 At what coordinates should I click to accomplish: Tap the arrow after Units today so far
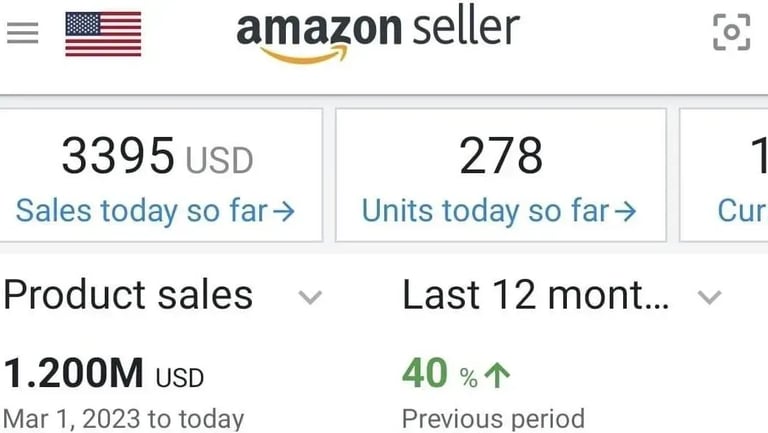point(626,211)
